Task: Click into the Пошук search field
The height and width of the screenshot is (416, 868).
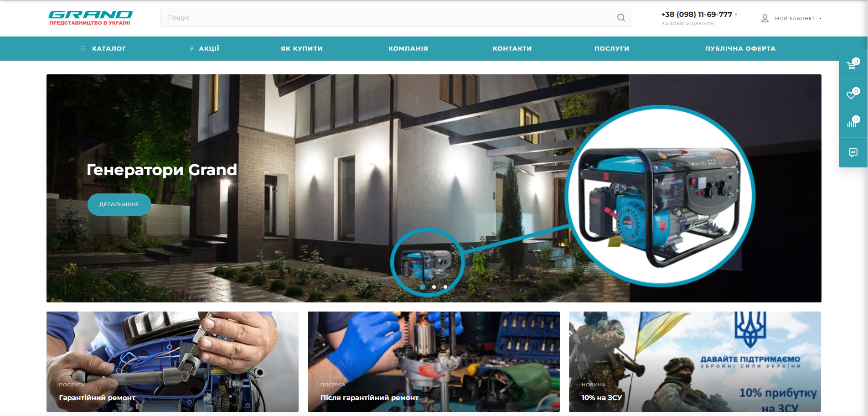Action: coord(387,18)
